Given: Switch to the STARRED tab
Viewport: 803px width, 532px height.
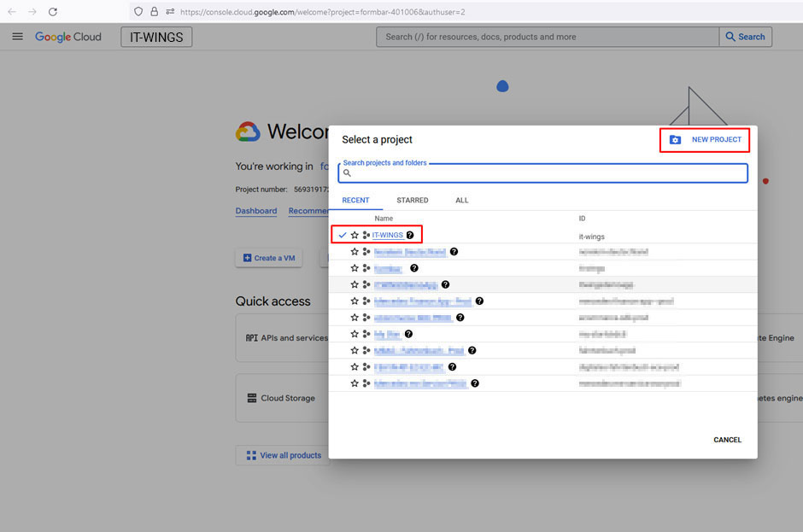Looking at the screenshot, I should (413, 200).
